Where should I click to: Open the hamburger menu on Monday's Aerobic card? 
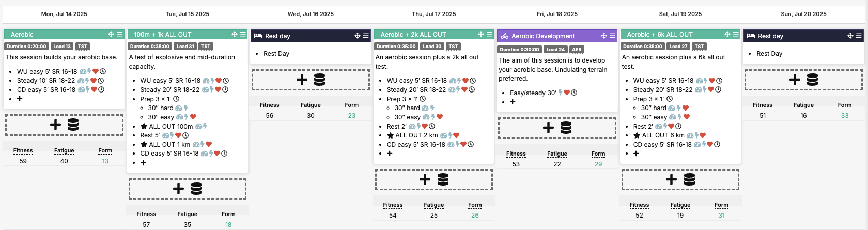point(119,34)
